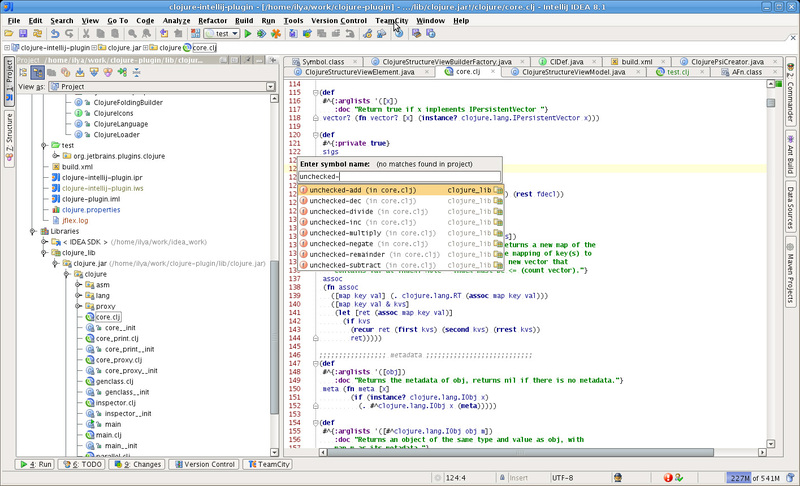Image resolution: width=800 pixels, height=486 pixels.
Task: Open the Refactor menu
Action: coord(212,21)
